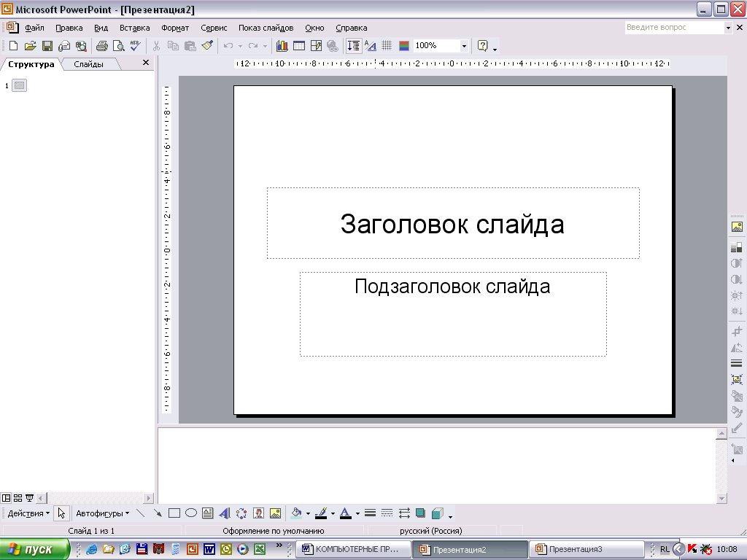Open the Вставка menu
The image size is (747, 560).
tap(134, 28)
